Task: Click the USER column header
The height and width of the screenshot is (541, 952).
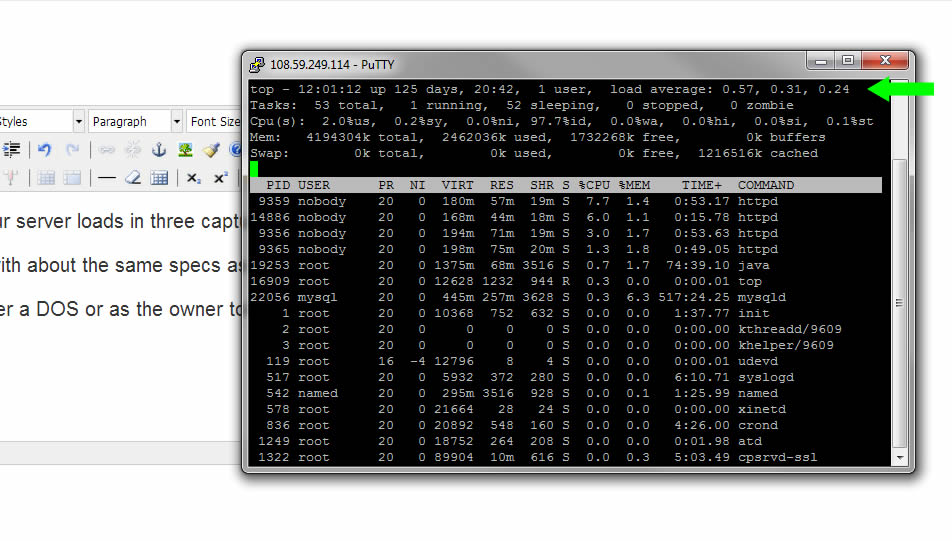Action: tap(314, 185)
